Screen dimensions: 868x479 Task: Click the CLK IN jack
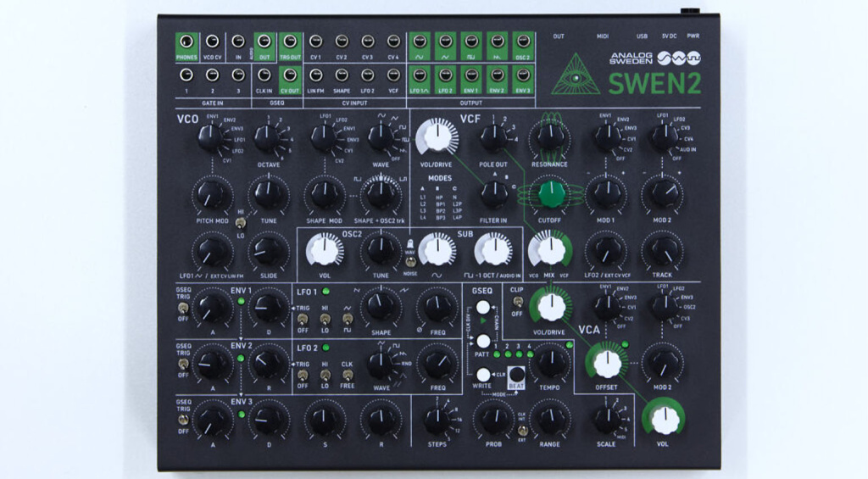point(264,75)
